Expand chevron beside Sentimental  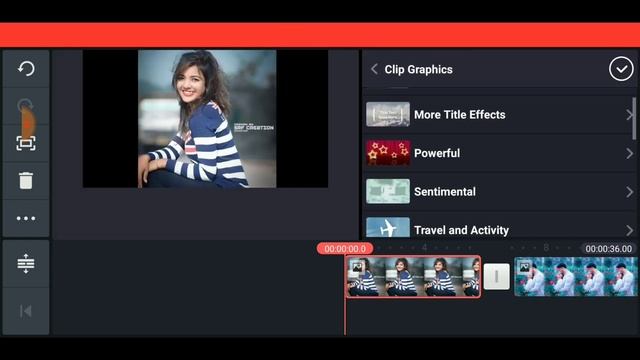click(x=629, y=192)
